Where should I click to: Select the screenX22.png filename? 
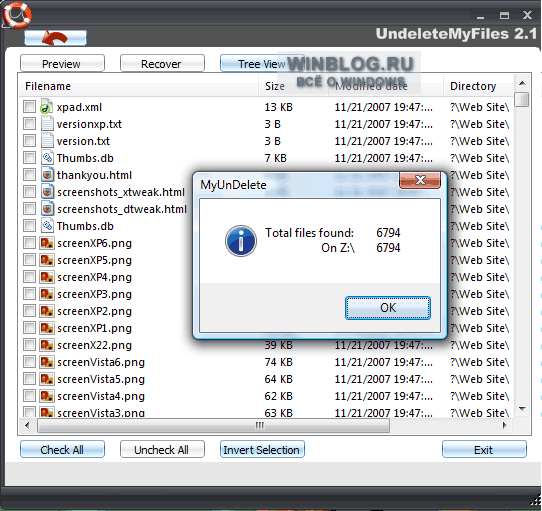pyautogui.click(x=94, y=345)
